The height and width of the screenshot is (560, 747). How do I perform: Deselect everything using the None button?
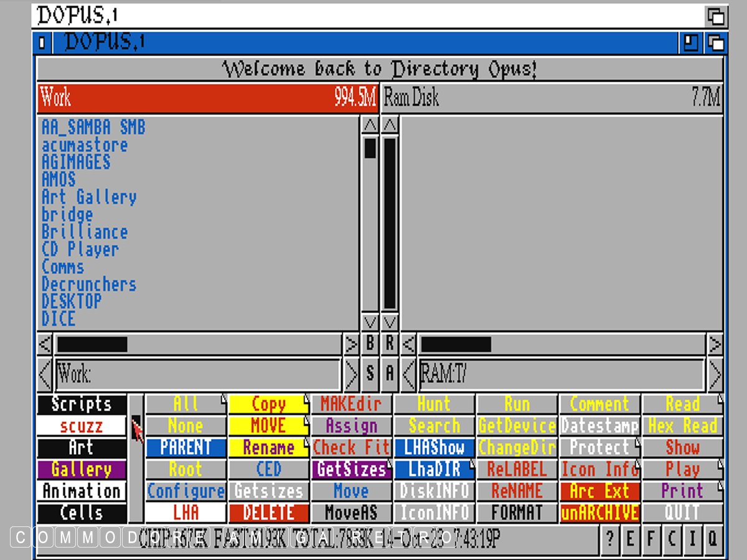pos(186,426)
